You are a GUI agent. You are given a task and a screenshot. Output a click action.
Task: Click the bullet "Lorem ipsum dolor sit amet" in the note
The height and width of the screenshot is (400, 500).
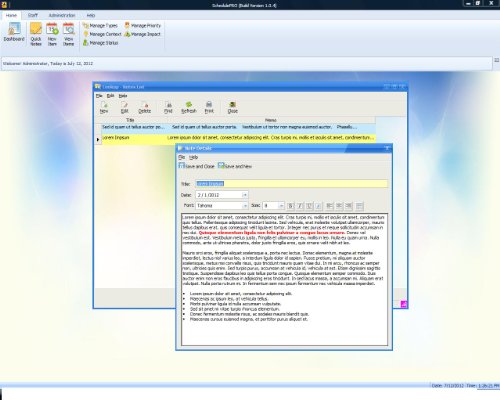tap(241, 294)
